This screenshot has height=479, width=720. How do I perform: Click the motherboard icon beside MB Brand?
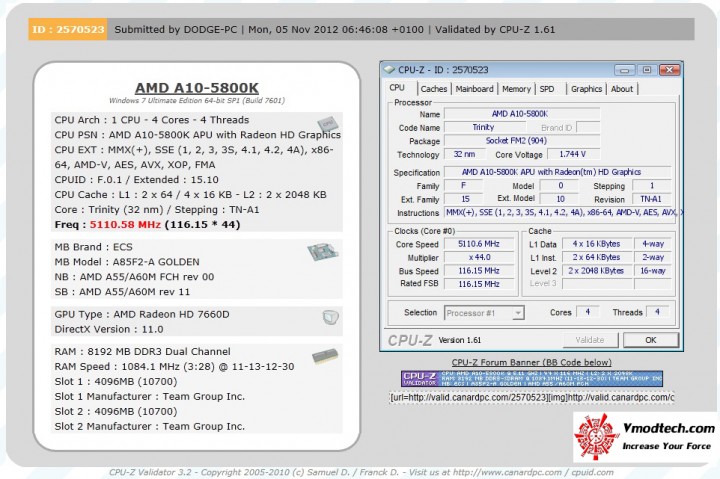(323, 251)
